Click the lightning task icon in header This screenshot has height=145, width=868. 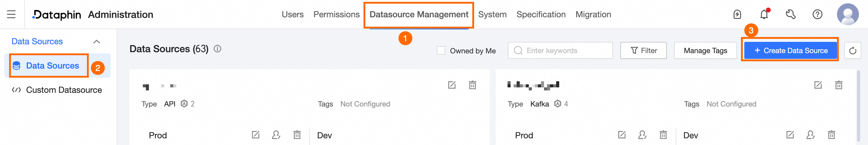pyautogui.click(x=737, y=14)
